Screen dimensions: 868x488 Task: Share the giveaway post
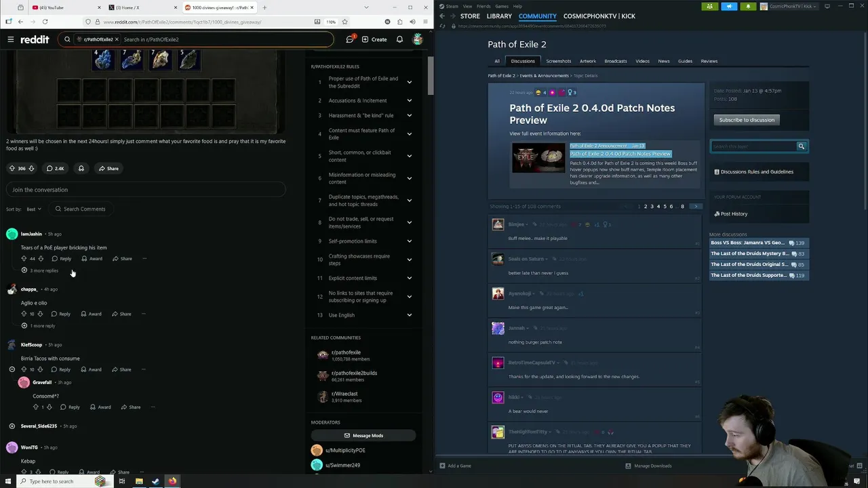108,168
